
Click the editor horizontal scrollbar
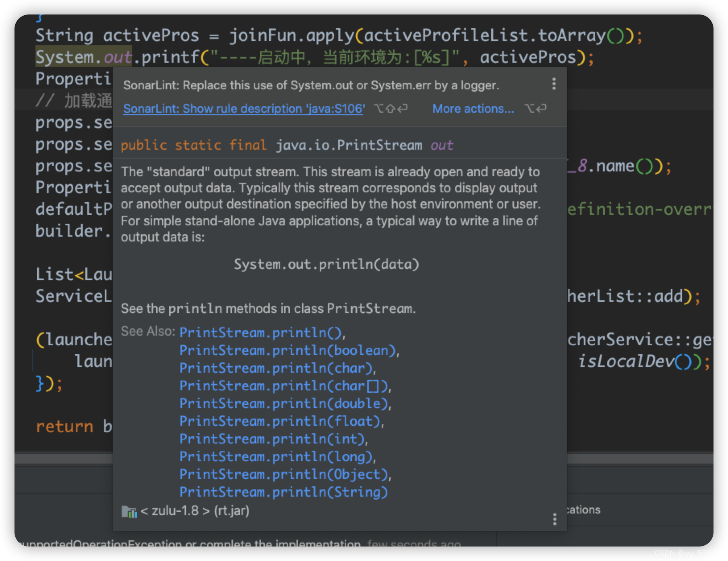[364, 458]
